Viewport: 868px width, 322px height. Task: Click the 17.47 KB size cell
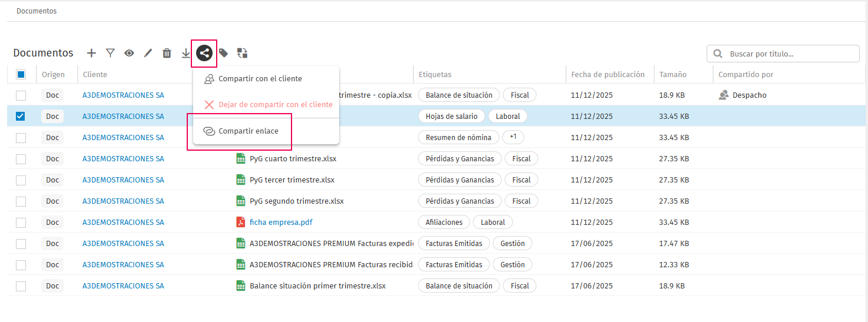(674, 243)
